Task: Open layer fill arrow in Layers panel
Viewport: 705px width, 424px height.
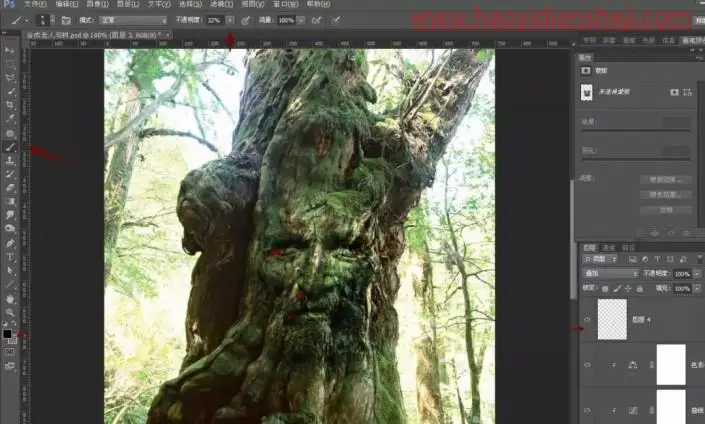Action: [697, 288]
